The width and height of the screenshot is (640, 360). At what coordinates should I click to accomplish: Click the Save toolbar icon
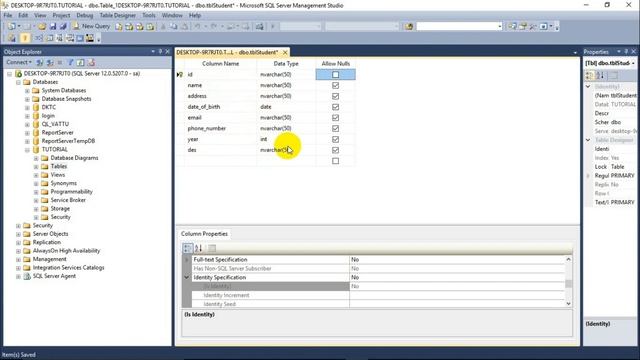point(53,27)
